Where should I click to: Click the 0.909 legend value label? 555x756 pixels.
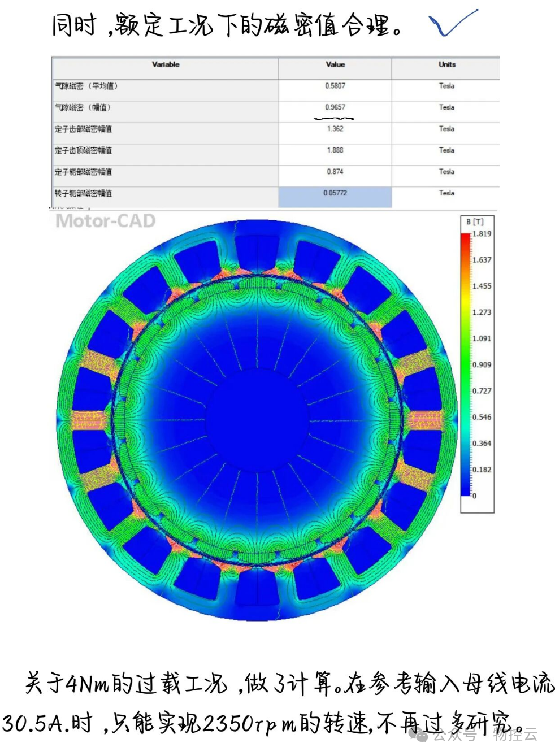(x=482, y=365)
